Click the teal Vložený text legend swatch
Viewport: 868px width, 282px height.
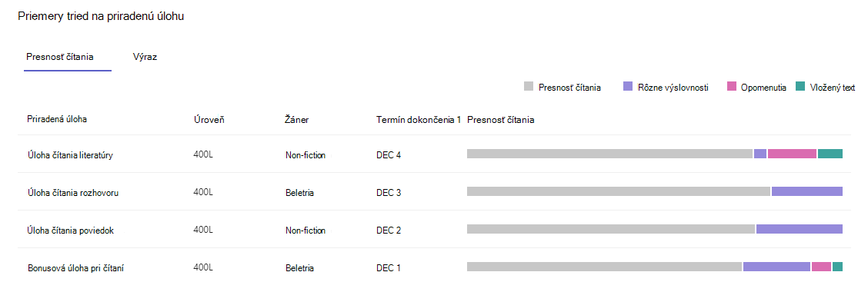[800, 86]
